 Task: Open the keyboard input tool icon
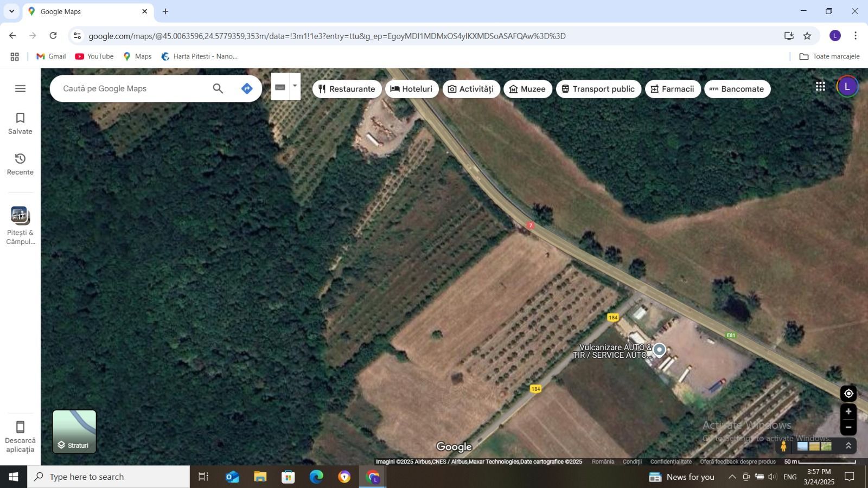[x=280, y=86]
